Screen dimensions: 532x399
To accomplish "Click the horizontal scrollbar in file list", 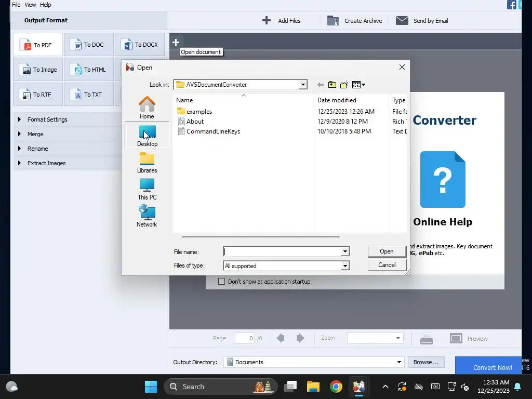I will tap(261, 237).
